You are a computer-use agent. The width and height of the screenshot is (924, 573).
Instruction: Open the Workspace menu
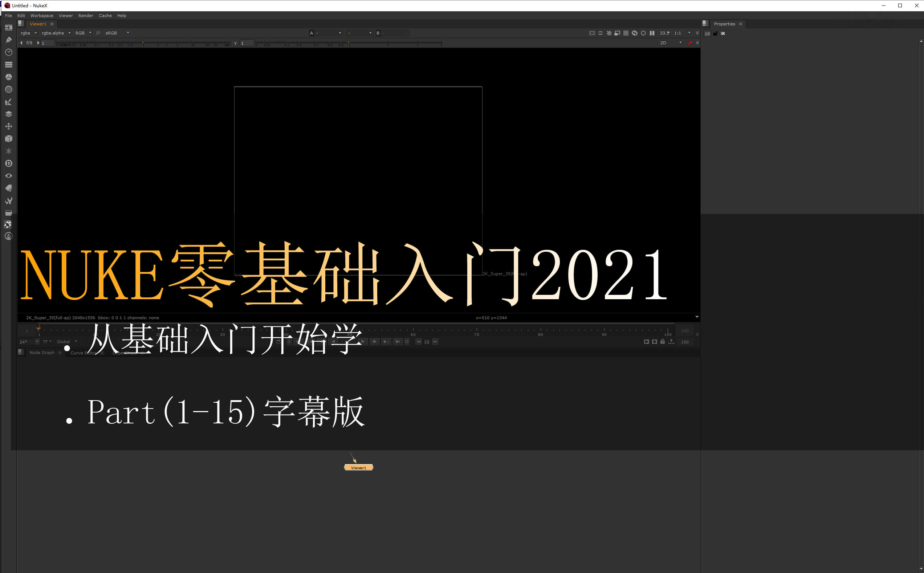(42, 16)
